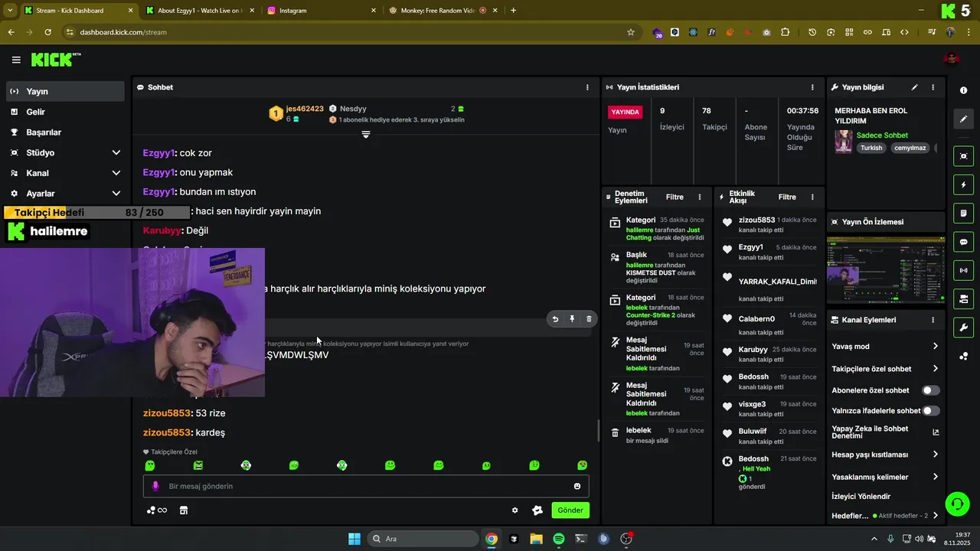Open Filtre in Etkinlik Akışı panel

pos(787,197)
